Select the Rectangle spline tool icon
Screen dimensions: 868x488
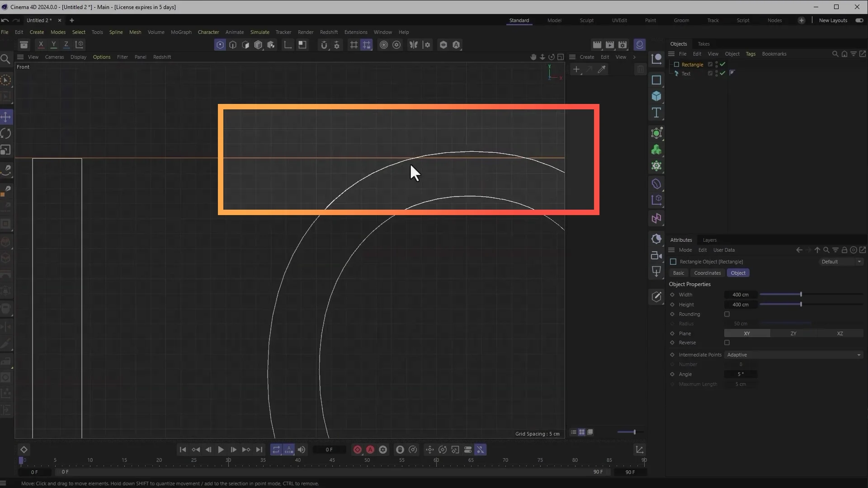(656, 80)
